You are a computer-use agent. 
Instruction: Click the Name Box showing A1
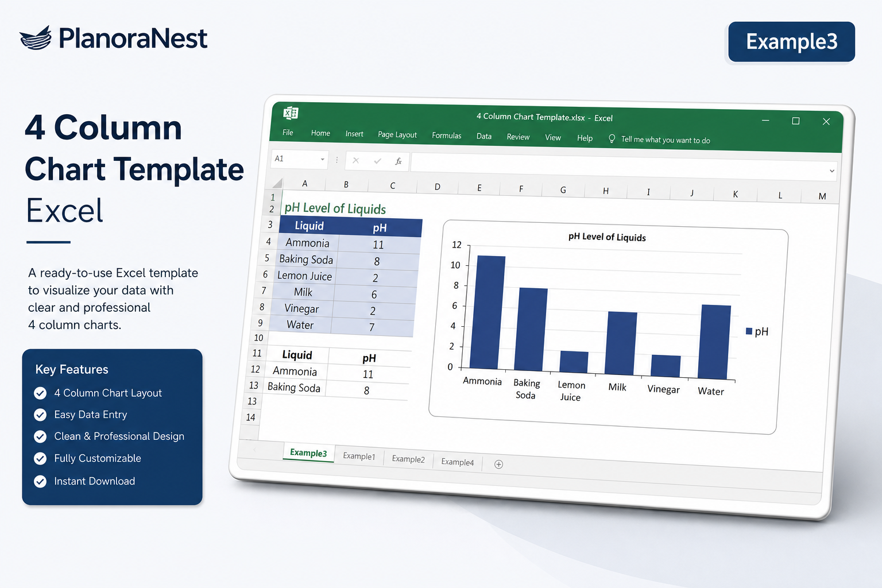(299, 159)
